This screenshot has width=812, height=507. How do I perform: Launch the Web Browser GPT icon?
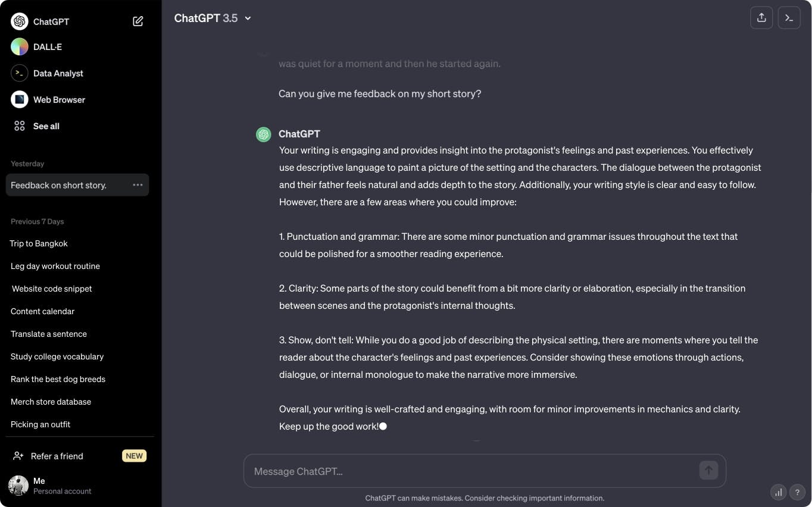click(x=20, y=99)
